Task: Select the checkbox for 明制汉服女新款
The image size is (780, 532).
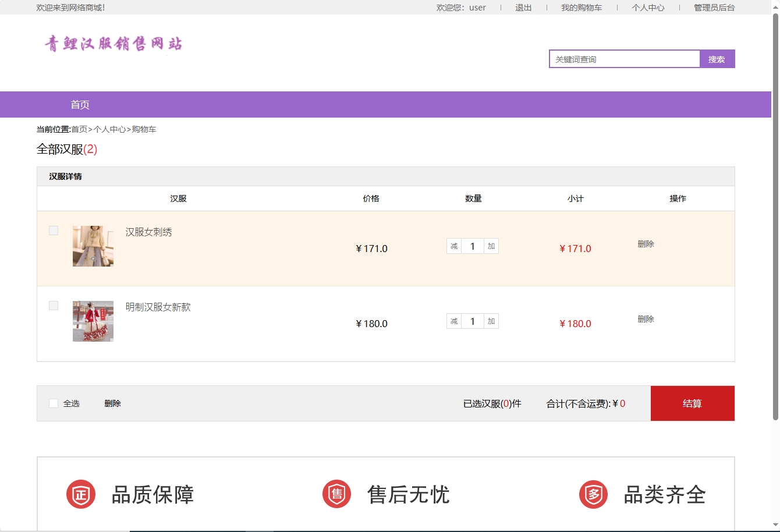Action: (x=54, y=305)
